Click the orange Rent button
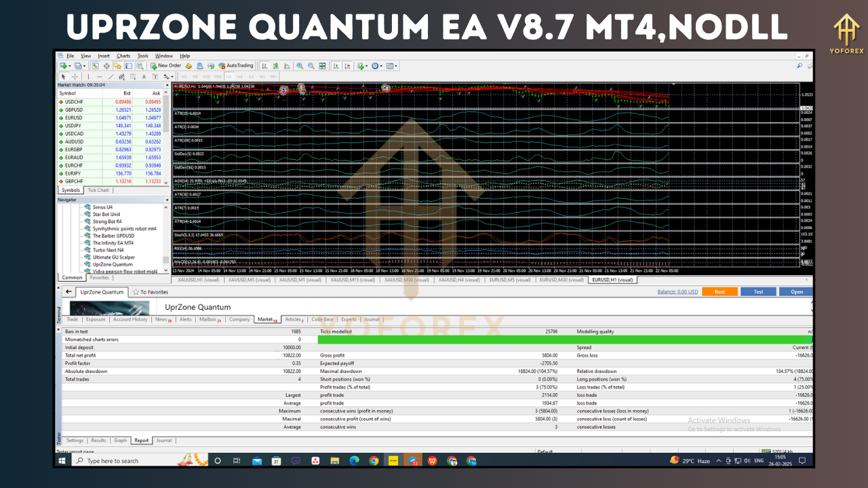 pos(720,291)
